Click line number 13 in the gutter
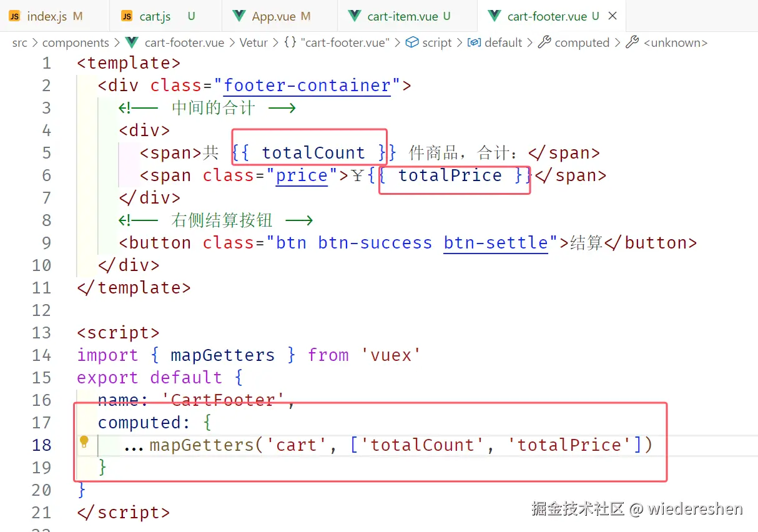This screenshot has width=758, height=532. point(41,333)
